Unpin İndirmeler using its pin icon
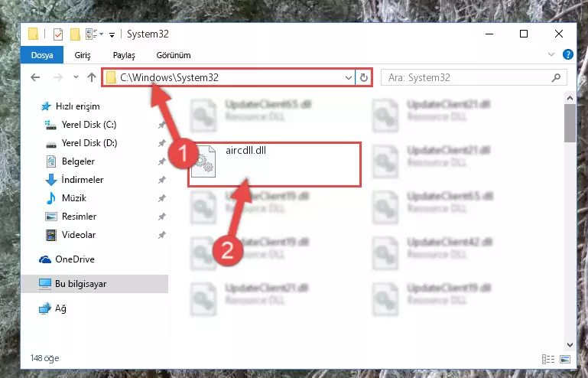Viewport: 588px width, 378px height. click(x=161, y=180)
